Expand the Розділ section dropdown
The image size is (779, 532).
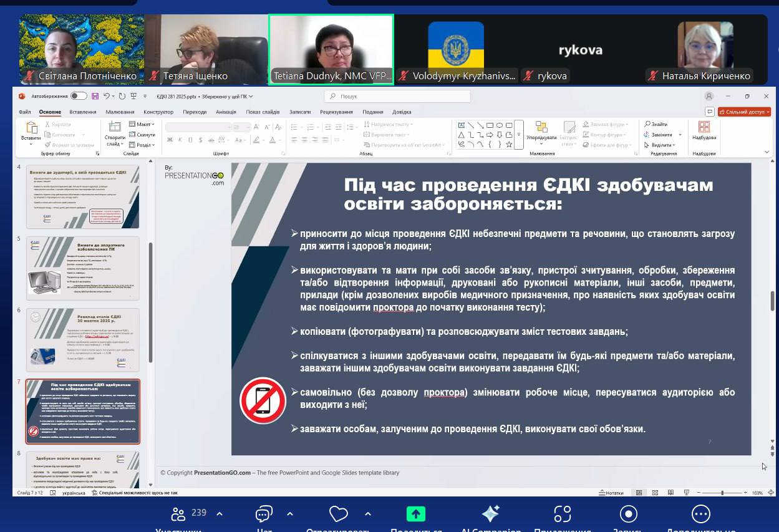coord(142,145)
